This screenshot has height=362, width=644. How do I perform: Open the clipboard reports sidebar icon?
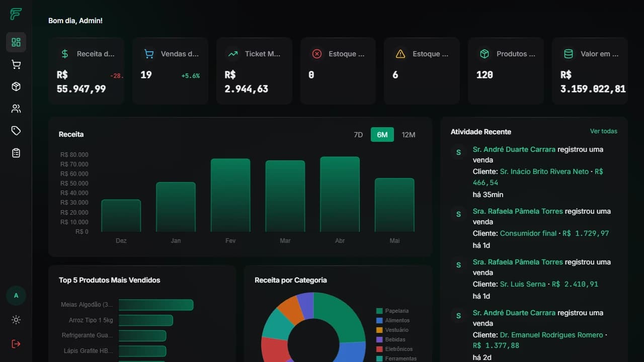click(16, 153)
